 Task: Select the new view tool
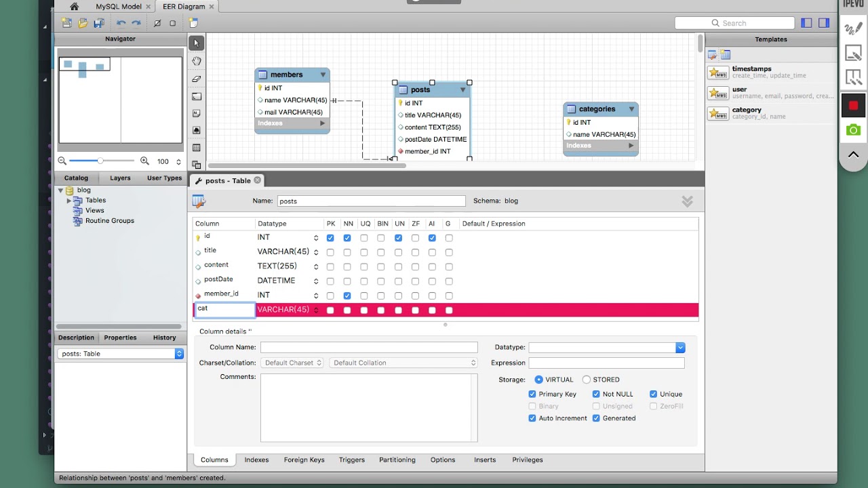(197, 164)
